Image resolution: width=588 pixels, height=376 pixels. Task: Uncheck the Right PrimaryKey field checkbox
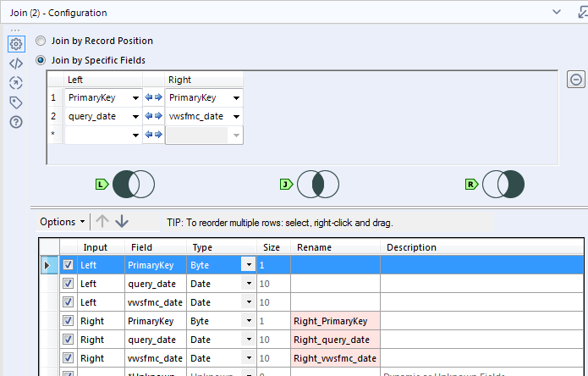click(x=69, y=322)
